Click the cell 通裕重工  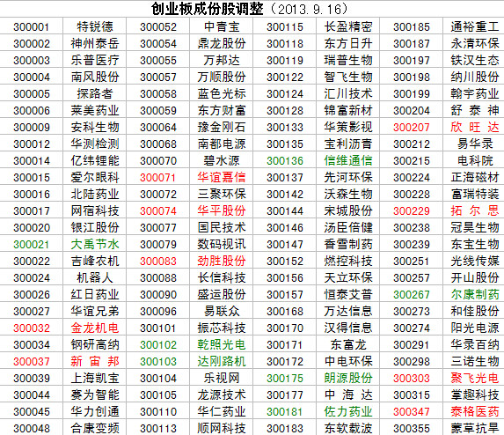tap(475, 26)
